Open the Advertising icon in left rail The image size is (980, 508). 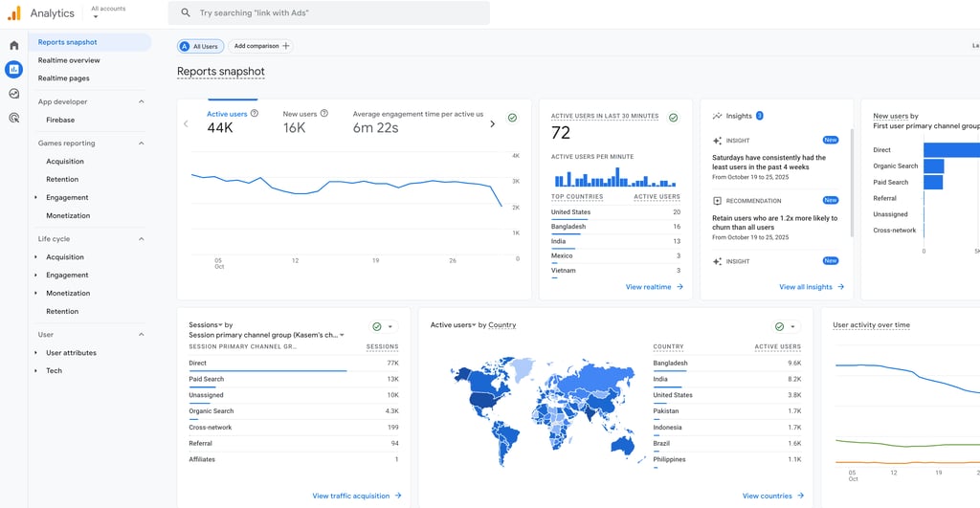(13, 118)
